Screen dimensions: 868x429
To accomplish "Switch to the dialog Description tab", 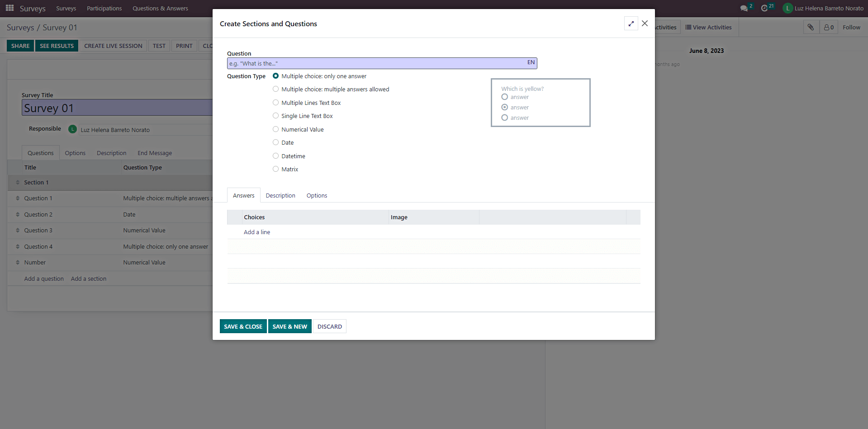I will (x=280, y=195).
